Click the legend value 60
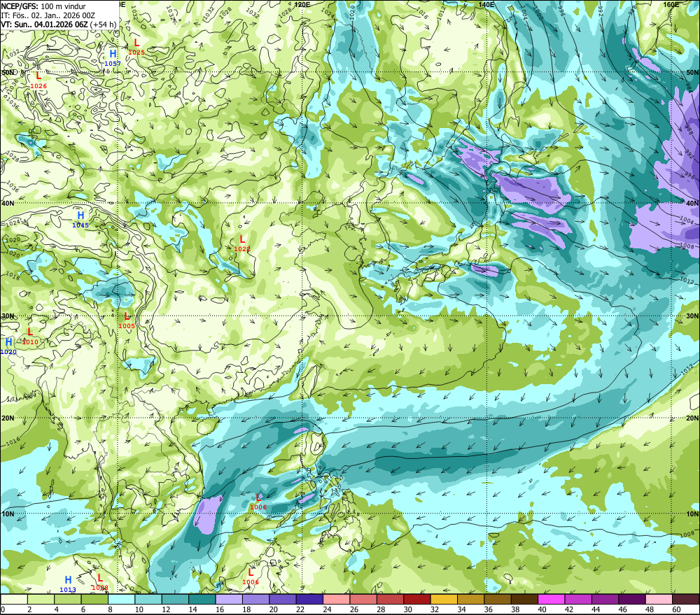Viewport: 700px width, 615px height. click(x=676, y=609)
